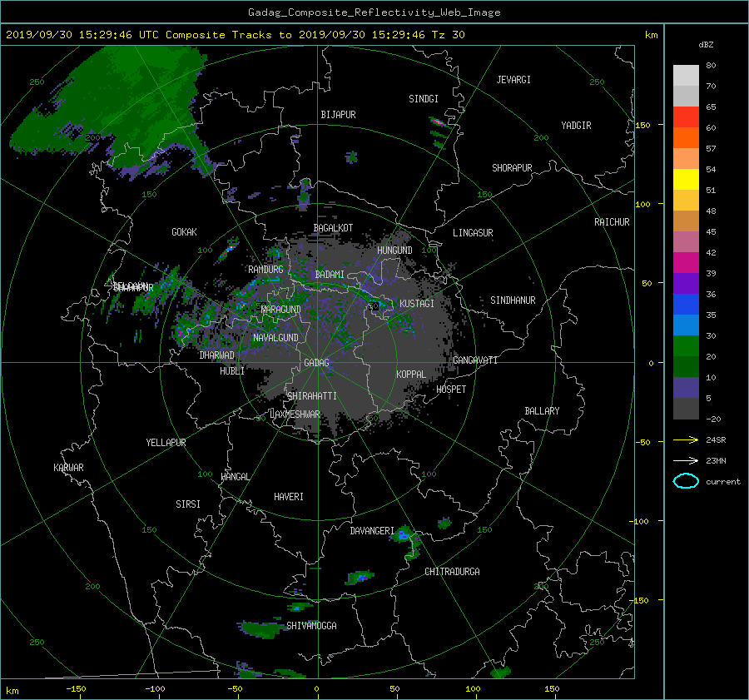This screenshot has width=749, height=700.
Task: Click the BAGALKOT city label
Action: (x=333, y=228)
